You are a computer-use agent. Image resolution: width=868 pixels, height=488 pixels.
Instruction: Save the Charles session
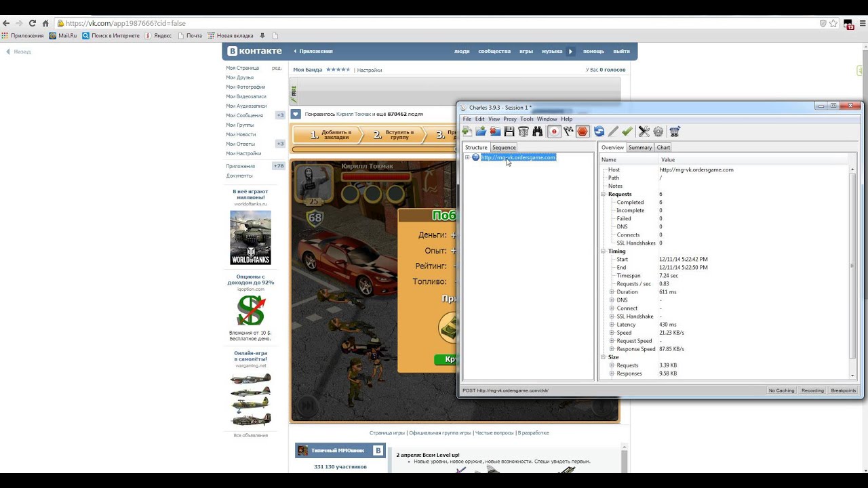click(x=509, y=131)
